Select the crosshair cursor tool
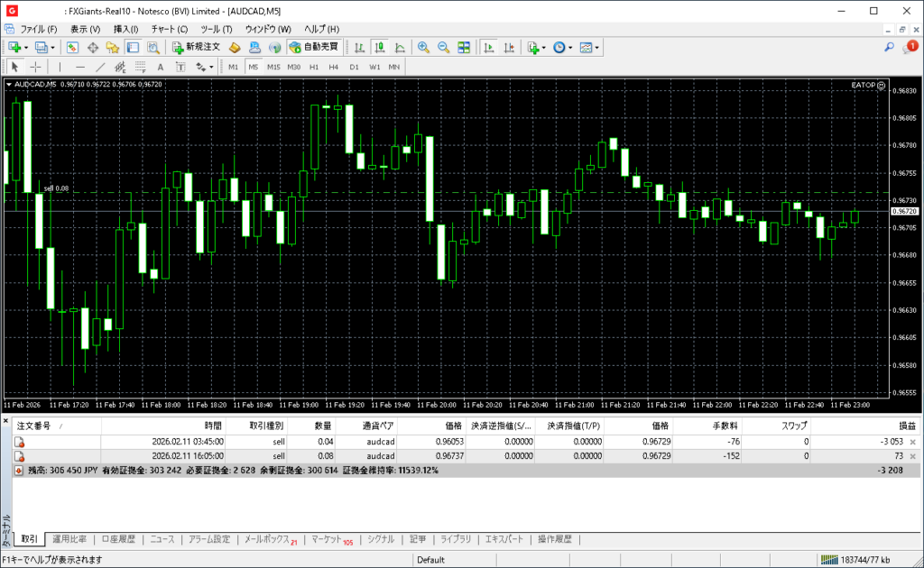The width and height of the screenshot is (924, 568). 35,67
